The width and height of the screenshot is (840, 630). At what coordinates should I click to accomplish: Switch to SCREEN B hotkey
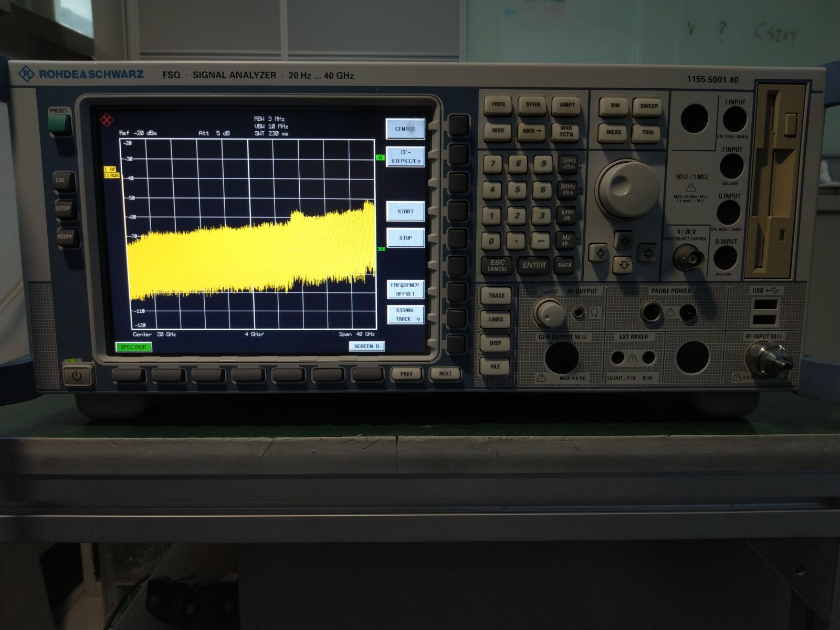[x=366, y=346]
